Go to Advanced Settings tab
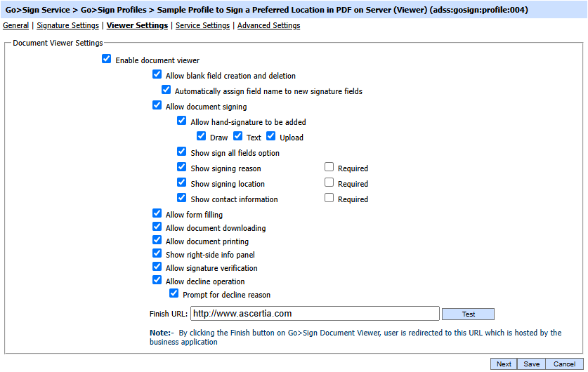Image resolution: width=588 pixels, height=372 pixels. 268,26
